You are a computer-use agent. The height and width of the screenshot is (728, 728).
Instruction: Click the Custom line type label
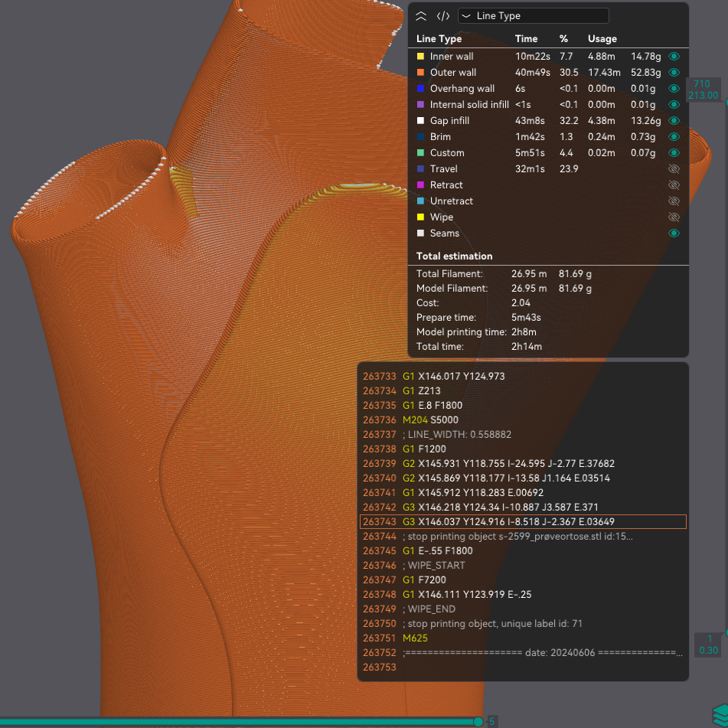[x=447, y=153]
